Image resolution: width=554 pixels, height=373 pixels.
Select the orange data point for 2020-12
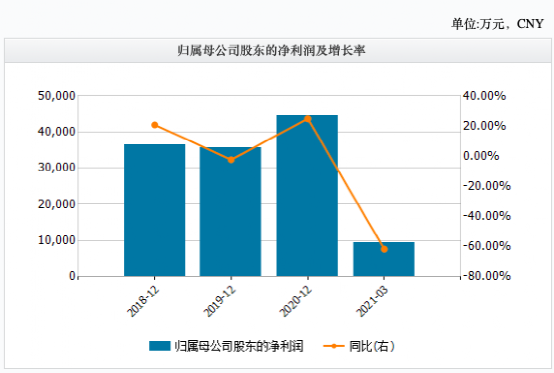pyautogui.click(x=308, y=119)
